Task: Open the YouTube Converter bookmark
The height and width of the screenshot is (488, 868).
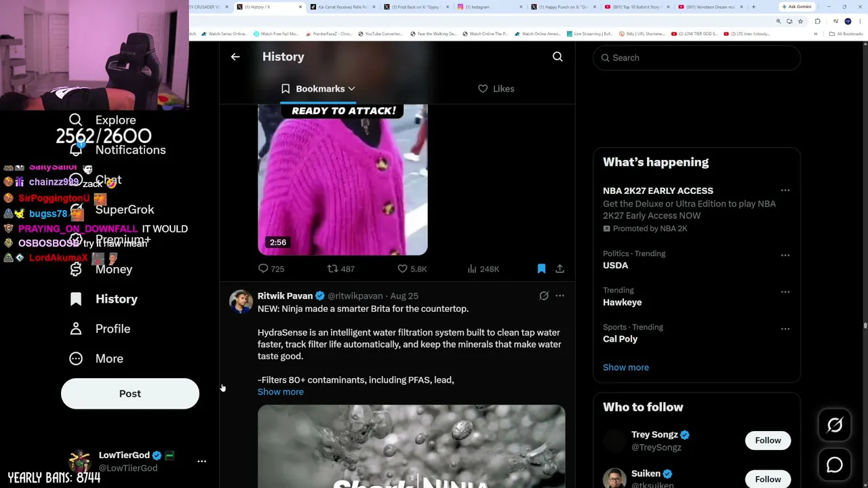Action: (x=380, y=34)
